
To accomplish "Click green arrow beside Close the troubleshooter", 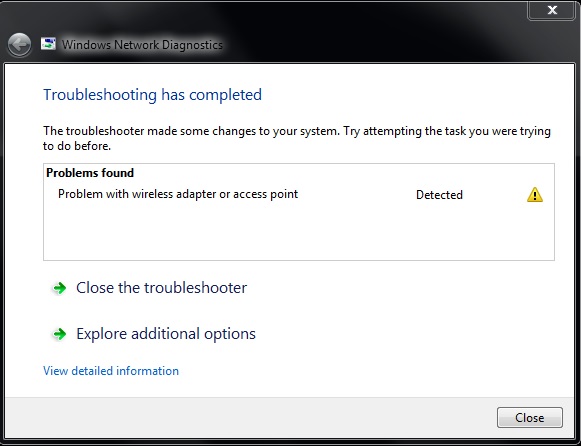I will (x=60, y=288).
